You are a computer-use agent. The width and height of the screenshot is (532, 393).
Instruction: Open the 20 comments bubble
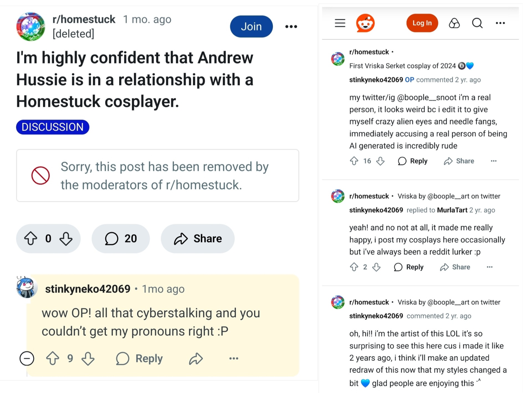coord(121,238)
